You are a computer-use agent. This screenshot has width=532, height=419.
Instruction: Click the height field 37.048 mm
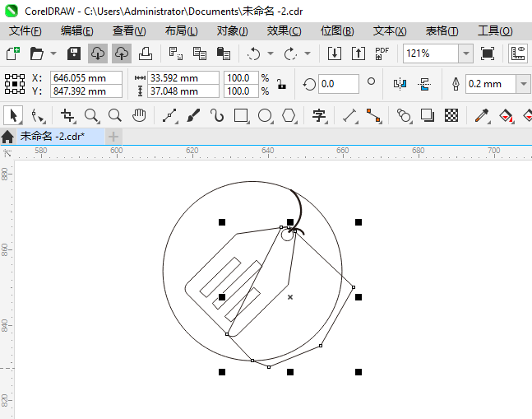(x=183, y=91)
